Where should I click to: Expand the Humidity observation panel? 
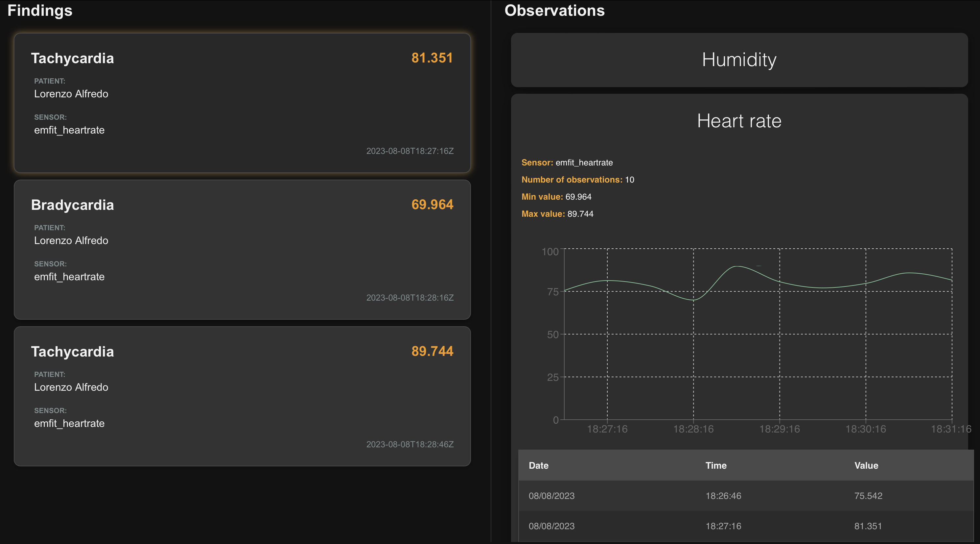point(739,60)
